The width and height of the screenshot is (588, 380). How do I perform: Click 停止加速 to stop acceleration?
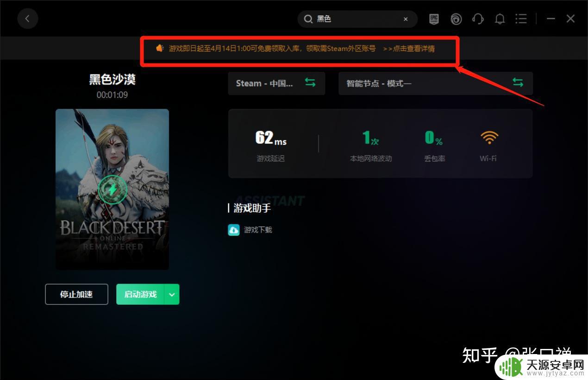(76, 294)
